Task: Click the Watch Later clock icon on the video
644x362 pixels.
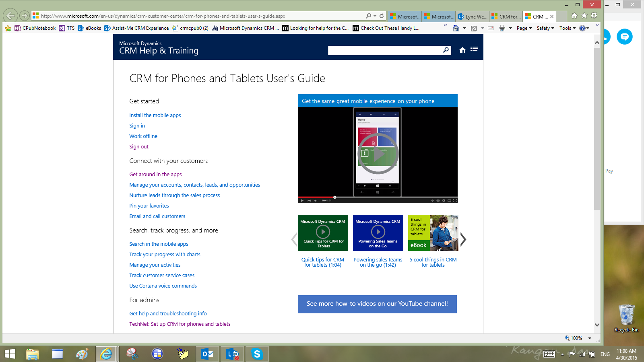Action: [432, 200]
